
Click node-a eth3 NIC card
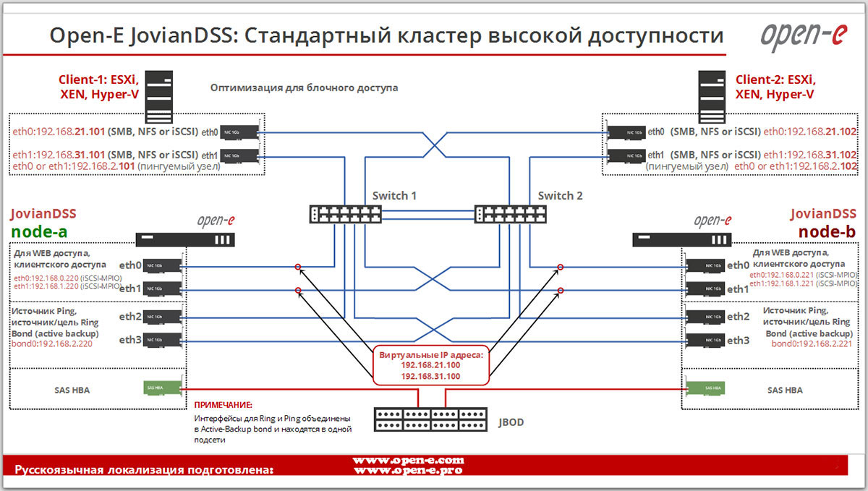[x=162, y=341]
